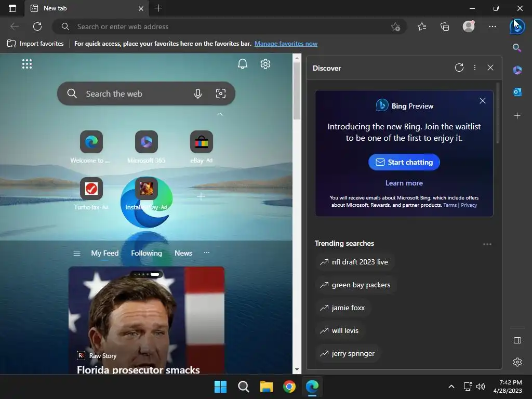Switch to the News tab

pyautogui.click(x=183, y=253)
